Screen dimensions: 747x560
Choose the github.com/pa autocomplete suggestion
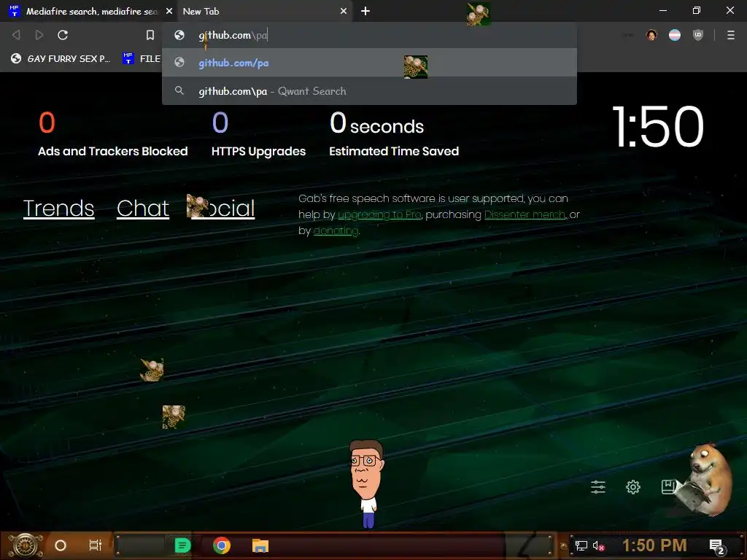369,63
